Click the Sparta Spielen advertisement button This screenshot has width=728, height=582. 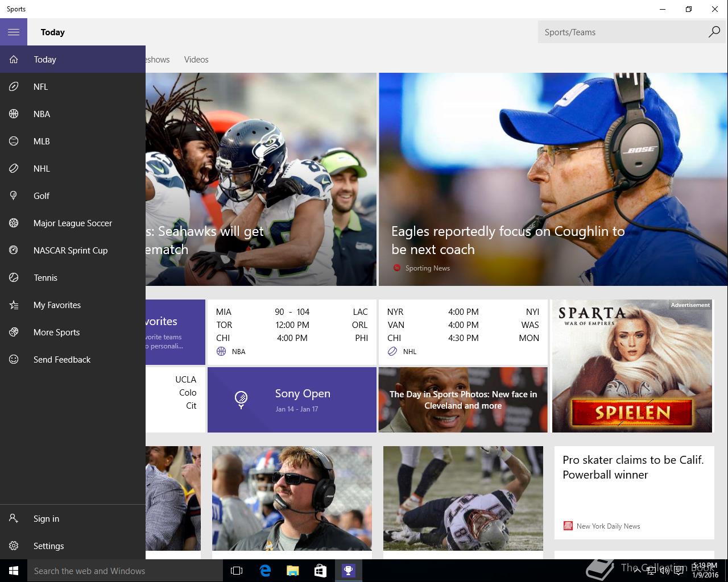[x=632, y=413]
